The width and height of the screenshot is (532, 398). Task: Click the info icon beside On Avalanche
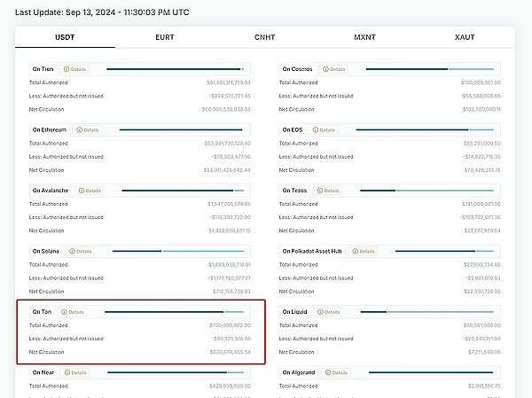(81, 191)
